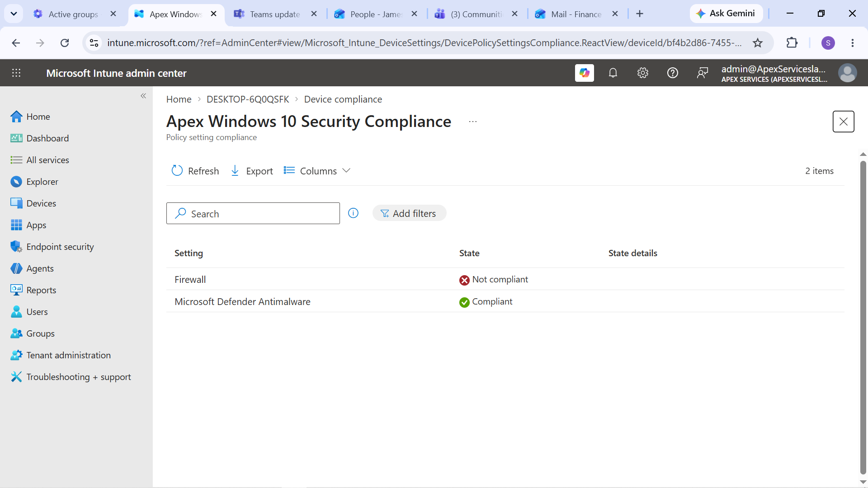Click Device compliance breadcrumb link
Image resolution: width=868 pixels, height=488 pixels.
(343, 99)
